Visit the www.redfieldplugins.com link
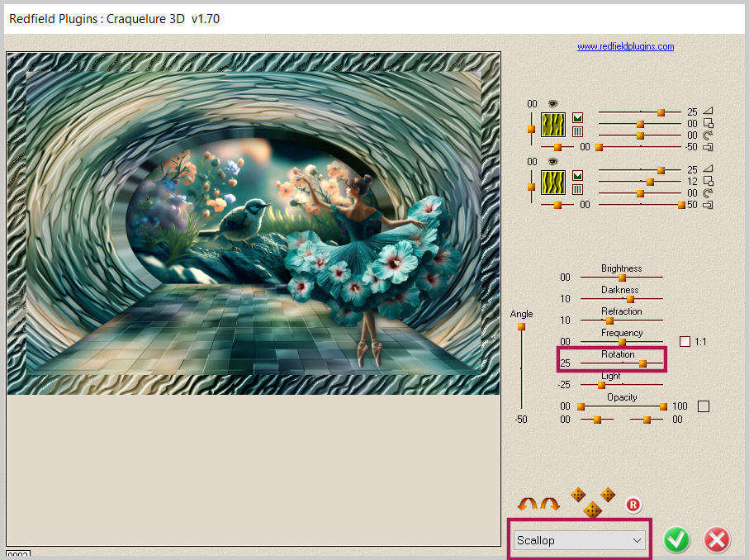This screenshot has width=749, height=560. pyautogui.click(x=625, y=46)
